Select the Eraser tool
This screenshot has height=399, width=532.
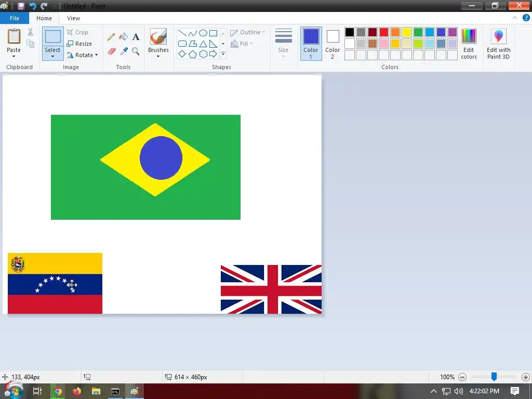point(111,51)
